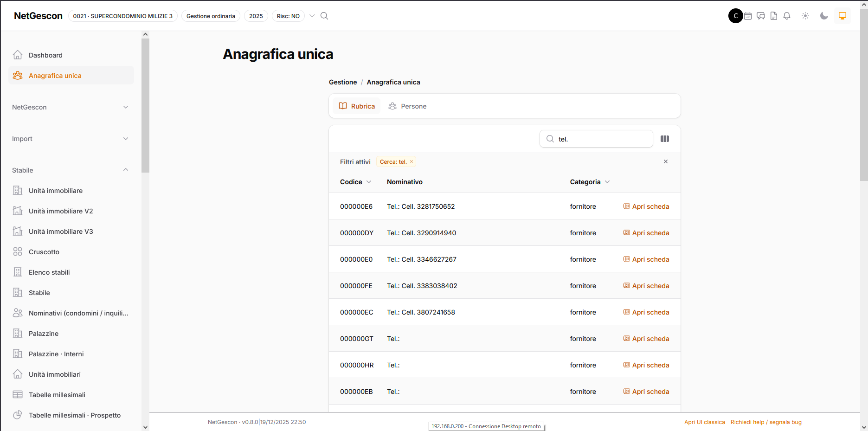Switch to dark theme moon toggle
Viewport: 868px width, 431px height.
824,16
